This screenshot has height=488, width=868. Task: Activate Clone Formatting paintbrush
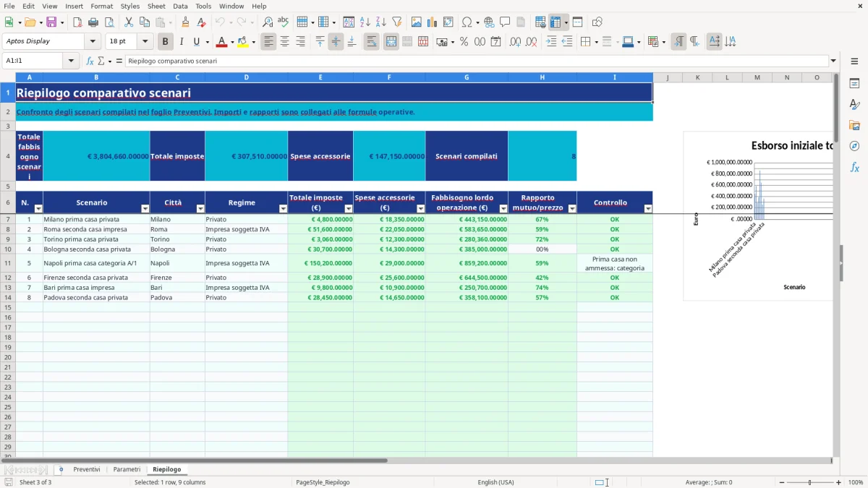[185, 22]
